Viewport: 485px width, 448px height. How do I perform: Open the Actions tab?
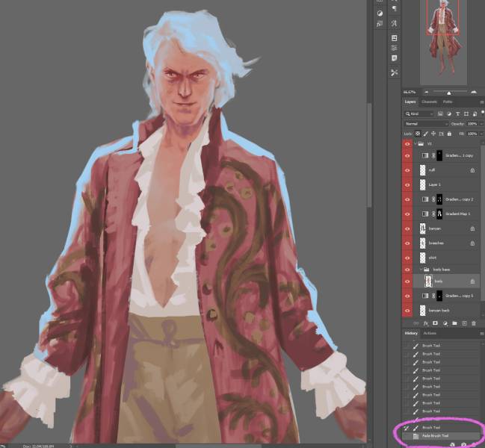coord(430,333)
